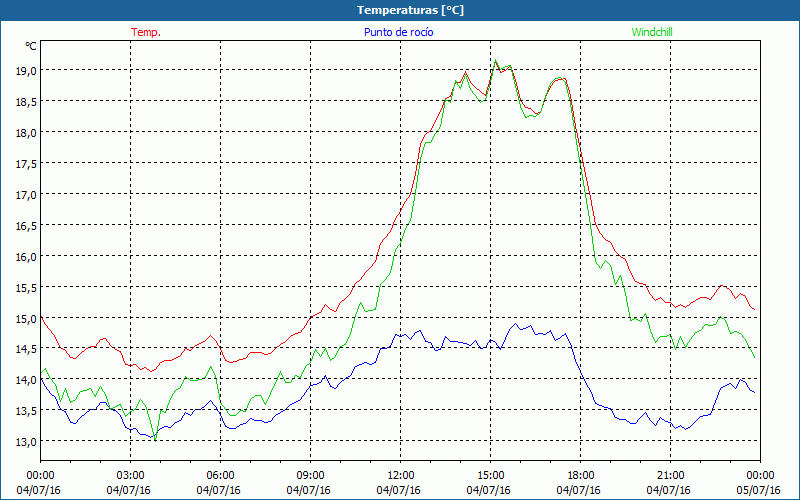Viewport: 800px width, 500px height.
Task: Click the '12:00' time axis label
Action: point(401,476)
